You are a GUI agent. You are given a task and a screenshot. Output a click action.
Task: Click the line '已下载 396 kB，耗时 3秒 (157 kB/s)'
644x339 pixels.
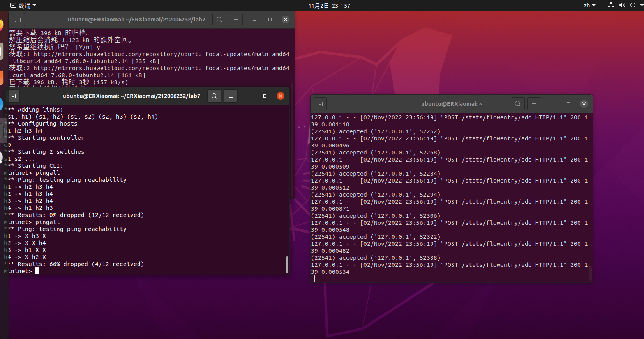point(69,82)
